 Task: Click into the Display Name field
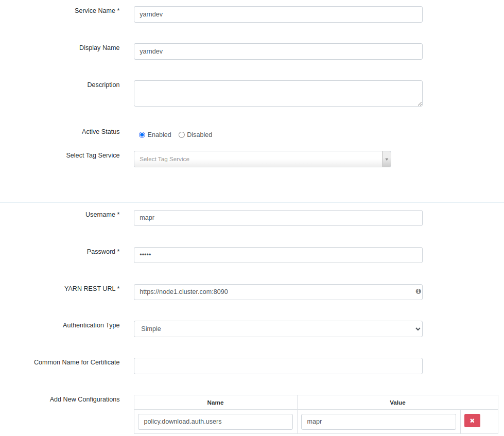278,51
